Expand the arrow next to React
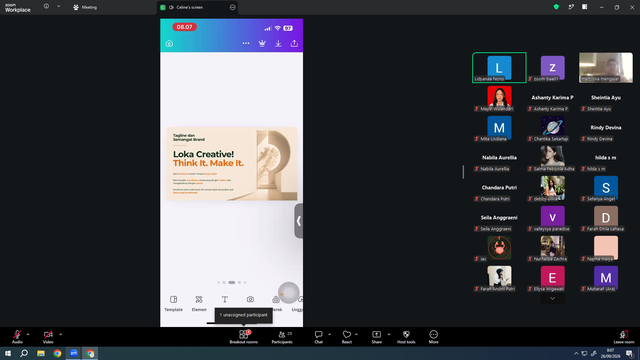Screen dimensions: 640x360 (x=356, y=334)
